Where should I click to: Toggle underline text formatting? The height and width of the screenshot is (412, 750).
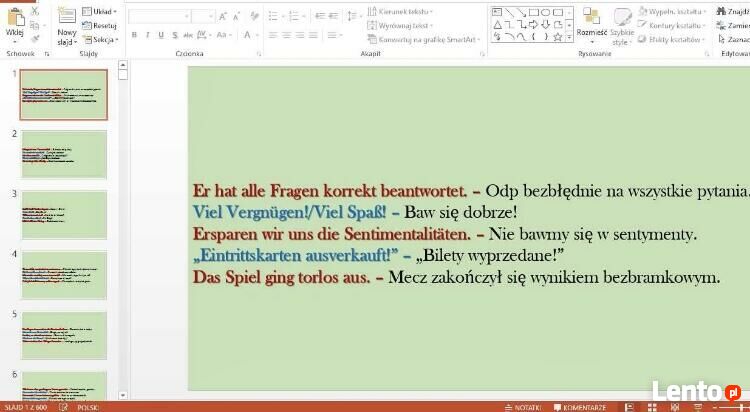tap(160, 36)
